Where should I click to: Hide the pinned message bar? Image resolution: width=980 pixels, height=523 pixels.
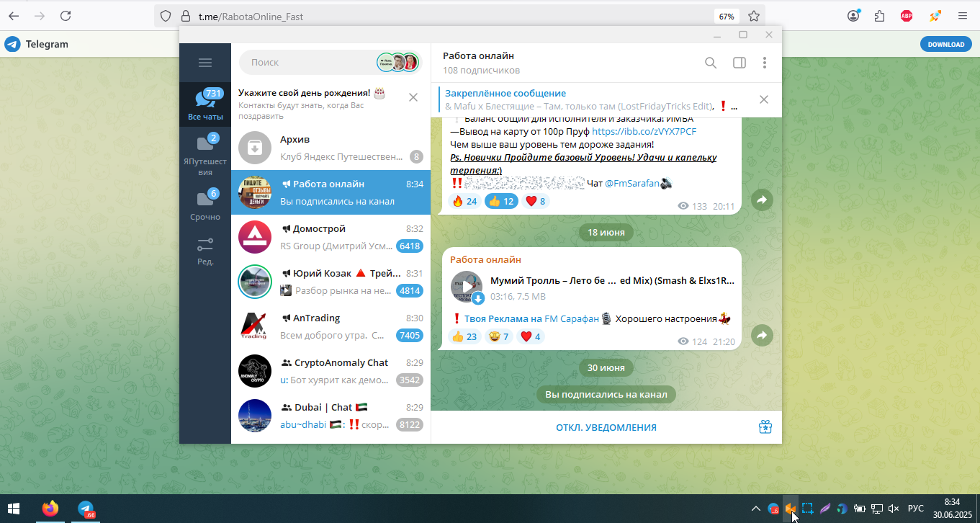click(x=764, y=99)
